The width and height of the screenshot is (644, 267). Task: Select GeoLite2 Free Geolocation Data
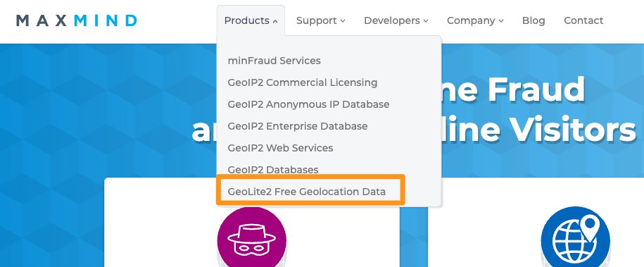point(307,192)
